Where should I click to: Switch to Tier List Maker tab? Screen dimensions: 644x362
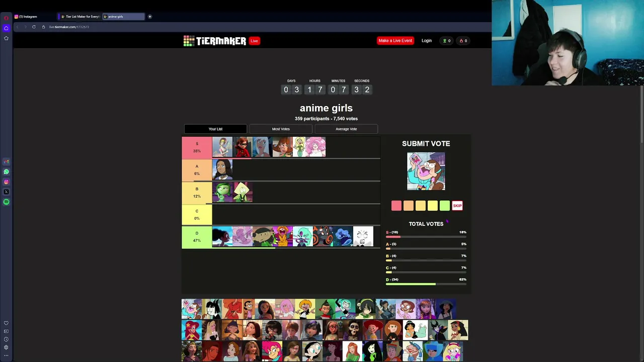coord(80,17)
